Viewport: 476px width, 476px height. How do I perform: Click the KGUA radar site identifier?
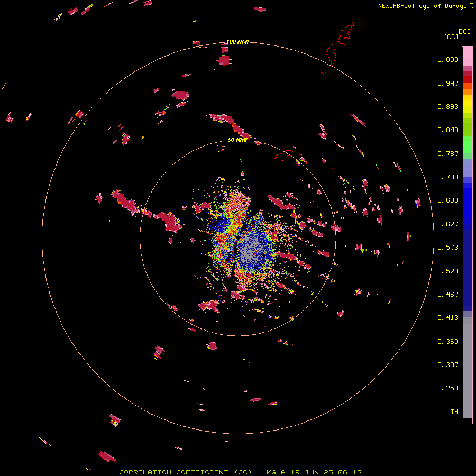tap(276, 472)
